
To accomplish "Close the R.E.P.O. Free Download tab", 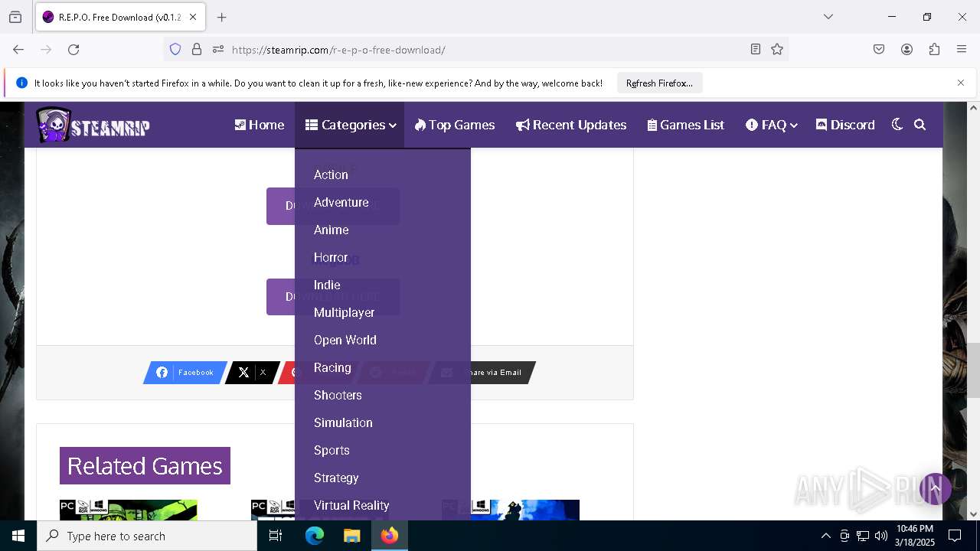I will pos(193,17).
